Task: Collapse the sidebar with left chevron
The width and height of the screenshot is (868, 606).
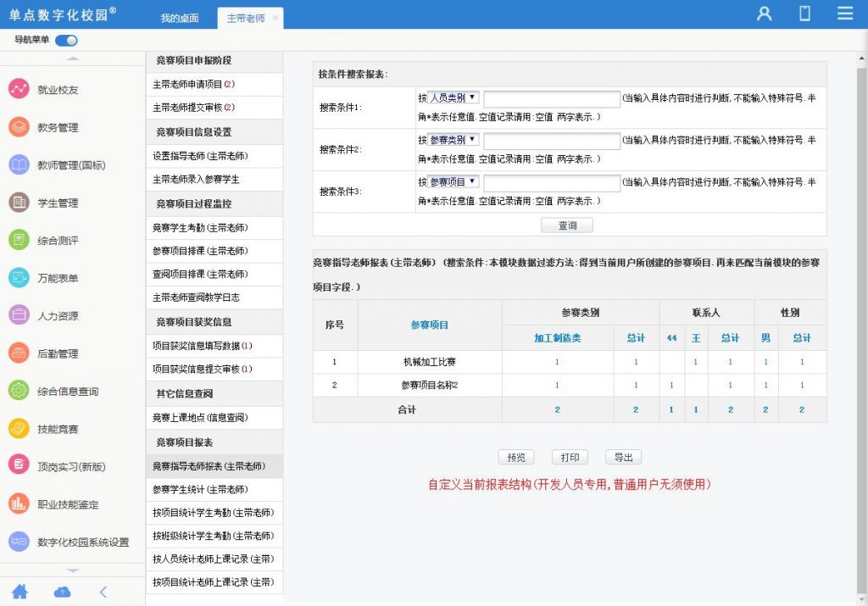Action: pyautogui.click(x=103, y=592)
